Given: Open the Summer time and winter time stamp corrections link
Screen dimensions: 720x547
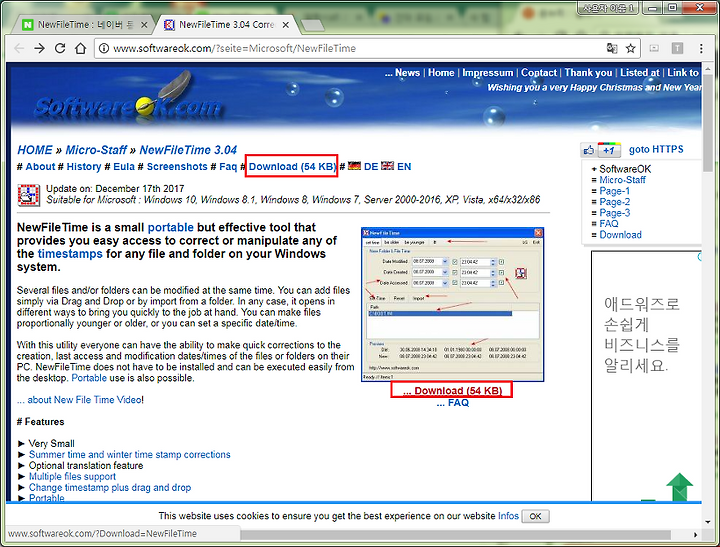Looking at the screenshot, I should (129, 455).
